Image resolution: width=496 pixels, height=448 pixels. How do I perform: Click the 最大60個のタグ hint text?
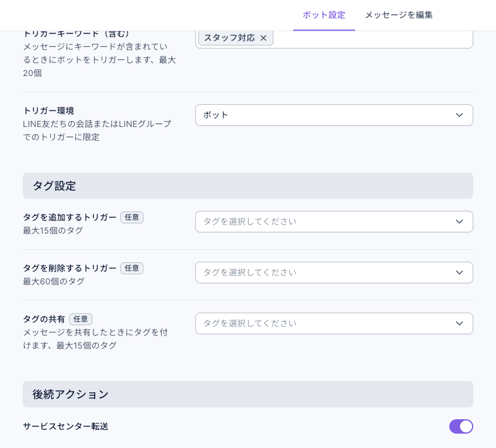click(x=54, y=281)
